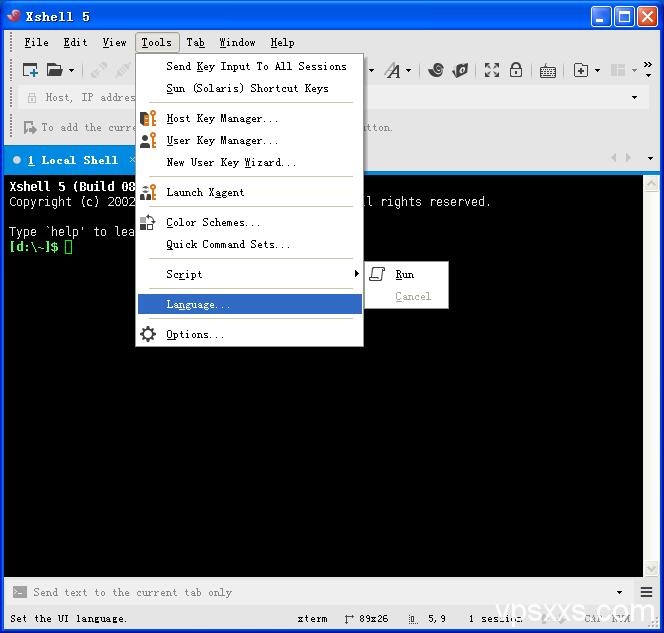This screenshot has height=633, width=664.
Task: Open the View menu
Action: click(x=114, y=42)
